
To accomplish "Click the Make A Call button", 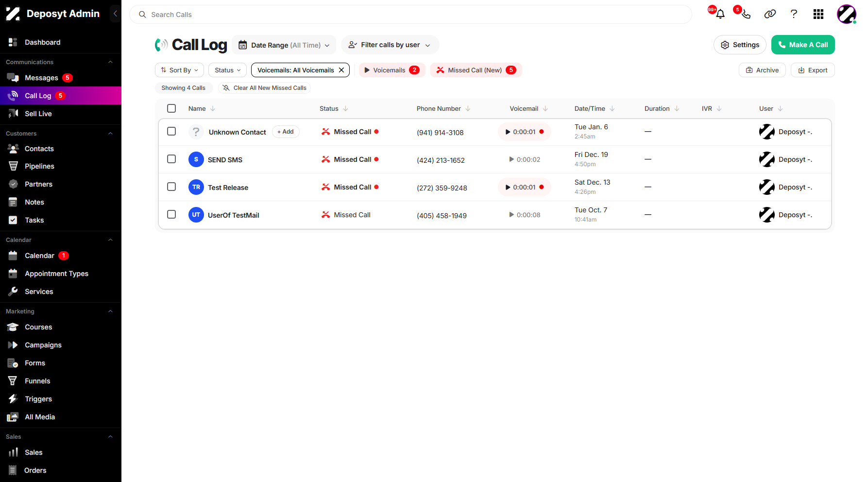I will click(803, 45).
